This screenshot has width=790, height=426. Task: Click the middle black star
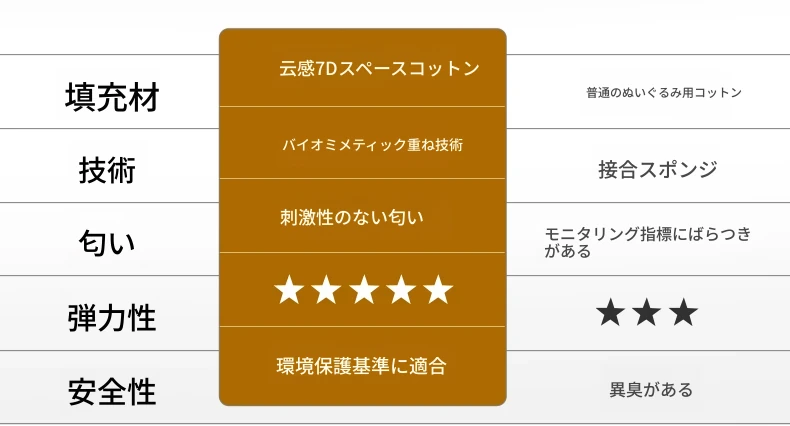pyautogui.click(x=647, y=312)
